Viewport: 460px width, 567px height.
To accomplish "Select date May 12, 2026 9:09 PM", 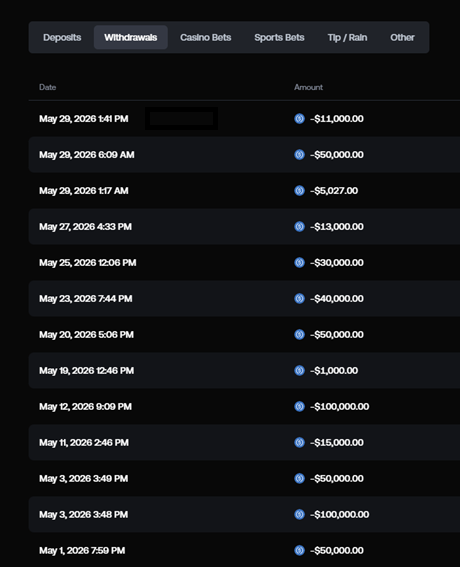I will [85, 406].
